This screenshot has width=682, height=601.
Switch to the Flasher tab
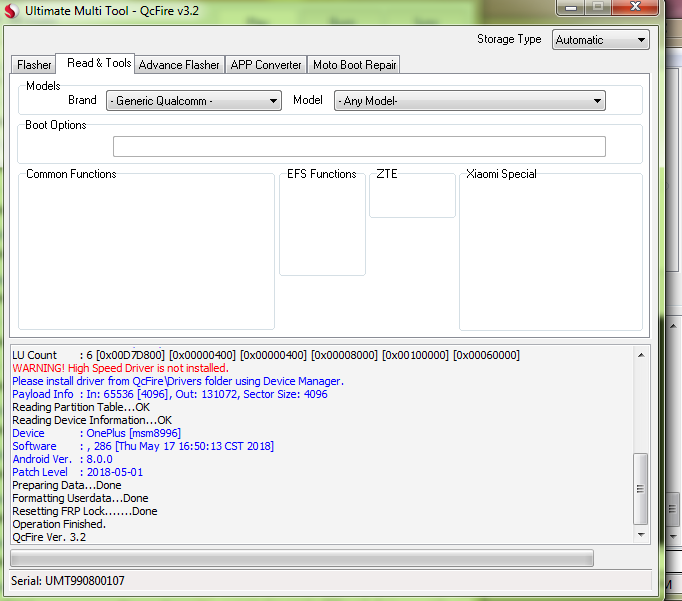[x=33, y=65]
